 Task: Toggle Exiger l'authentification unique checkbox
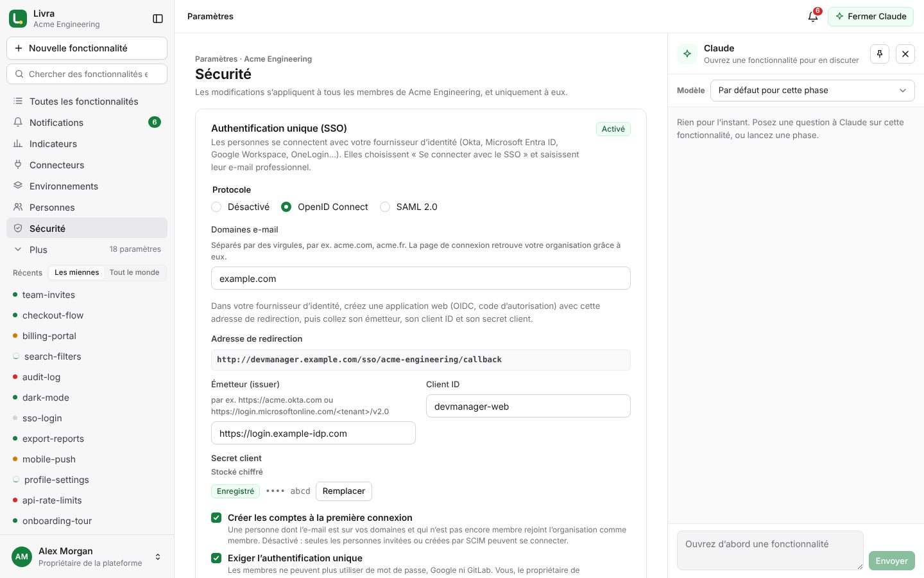(216, 558)
